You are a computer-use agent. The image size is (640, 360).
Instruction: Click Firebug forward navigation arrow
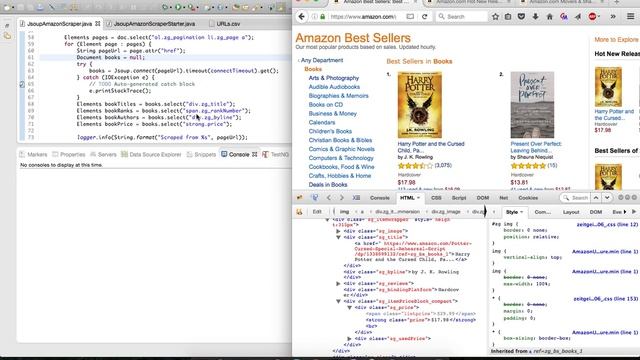coord(342,198)
